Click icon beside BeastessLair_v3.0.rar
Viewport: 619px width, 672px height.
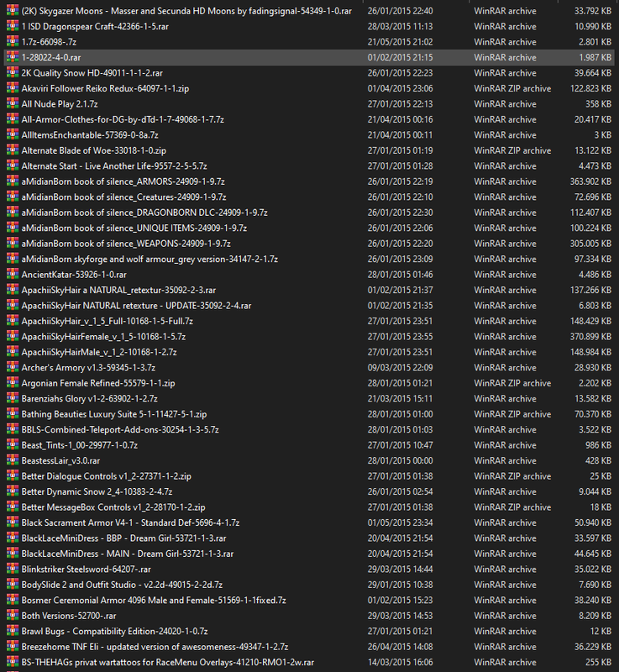[x=13, y=460]
